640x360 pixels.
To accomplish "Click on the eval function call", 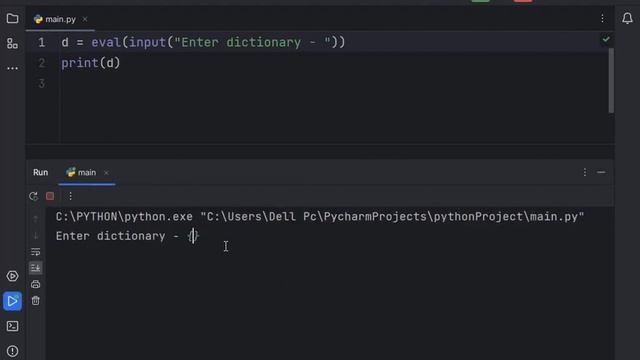I will pyautogui.click(x=106, y=42).
